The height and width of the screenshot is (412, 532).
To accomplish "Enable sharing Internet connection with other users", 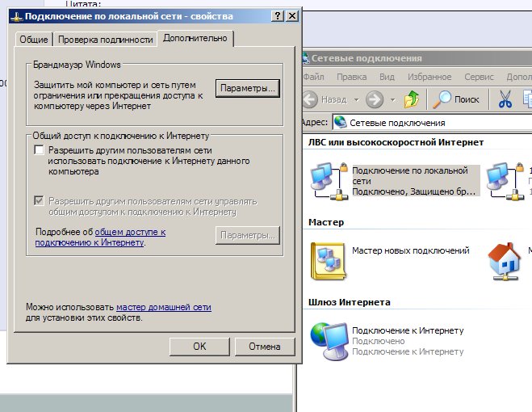I will pos(39,149).
